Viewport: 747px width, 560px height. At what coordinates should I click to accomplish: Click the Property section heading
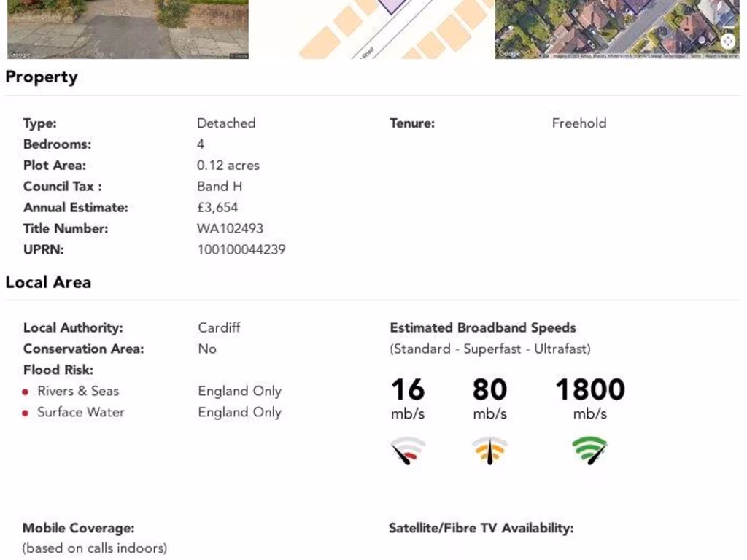pos(42,77)
